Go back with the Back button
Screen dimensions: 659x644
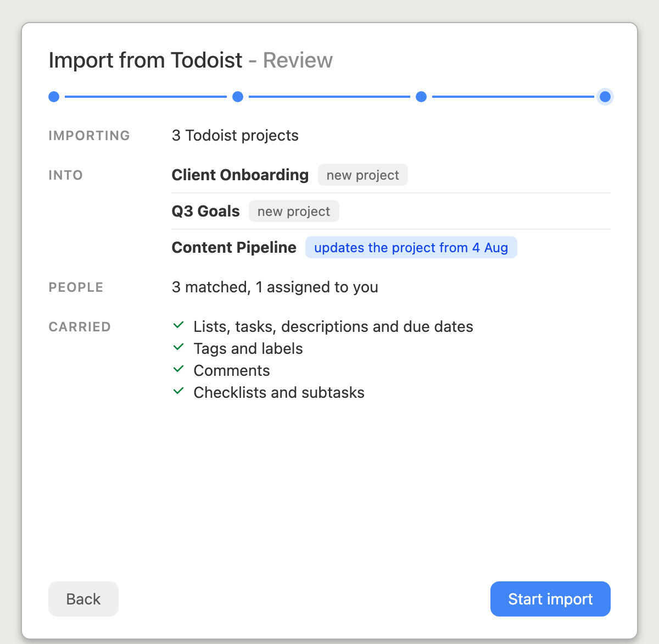[x=83, y=599]
